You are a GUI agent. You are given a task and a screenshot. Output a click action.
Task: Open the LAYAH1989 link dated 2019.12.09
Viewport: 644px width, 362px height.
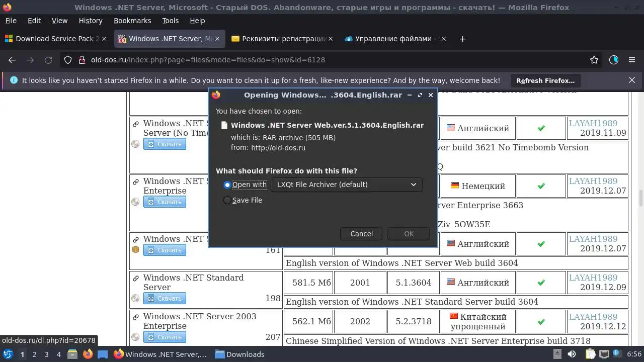point(593,278)
